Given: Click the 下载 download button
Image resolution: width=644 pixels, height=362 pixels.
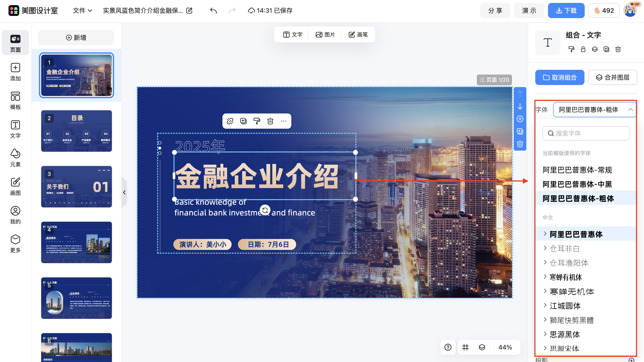Looking at the screenshot, I should [x=566, y=11].
